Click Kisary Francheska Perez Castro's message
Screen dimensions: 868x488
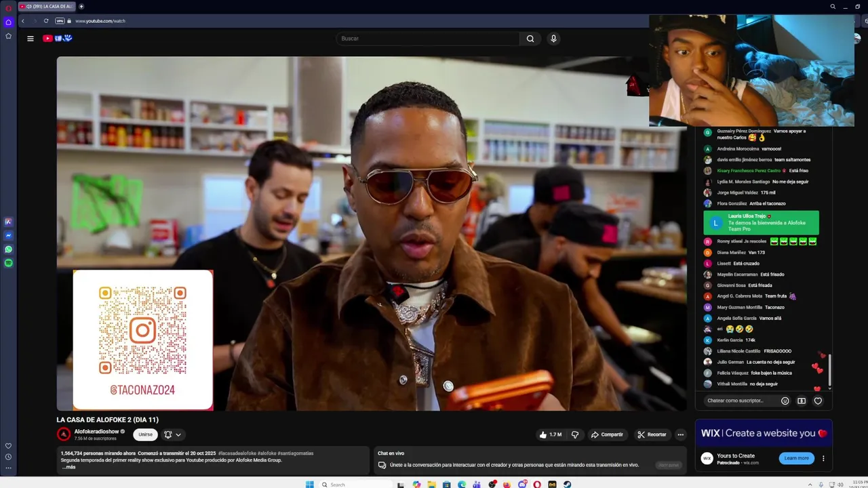[x=762, y=171]
